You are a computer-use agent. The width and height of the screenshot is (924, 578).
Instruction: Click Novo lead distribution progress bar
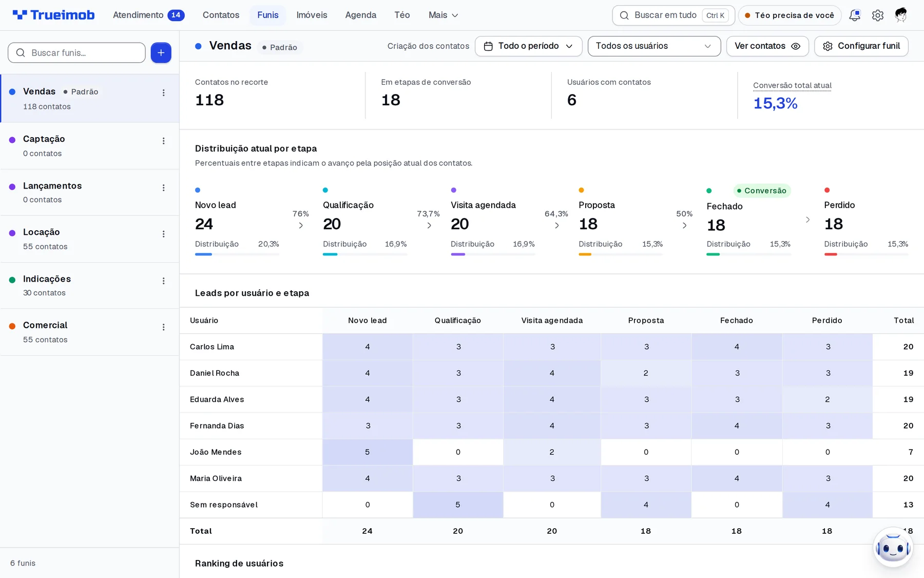(237, 254)
